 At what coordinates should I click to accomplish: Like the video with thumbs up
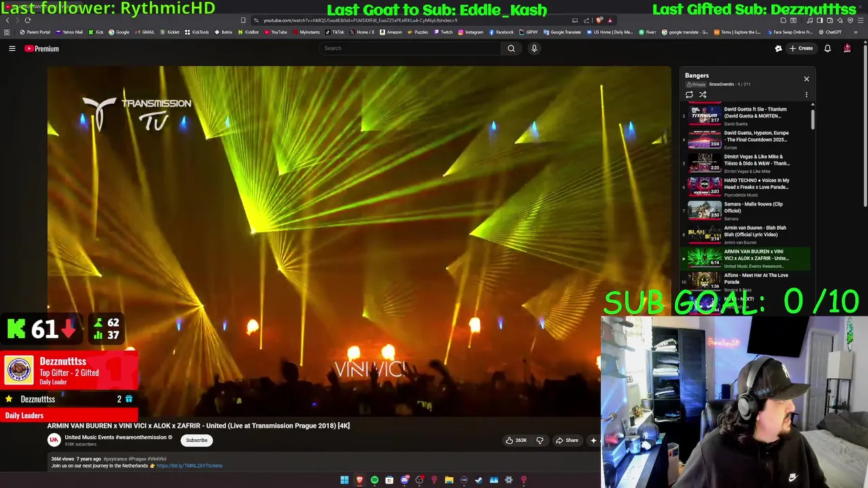pyautogui.click(x=516, y=441)
